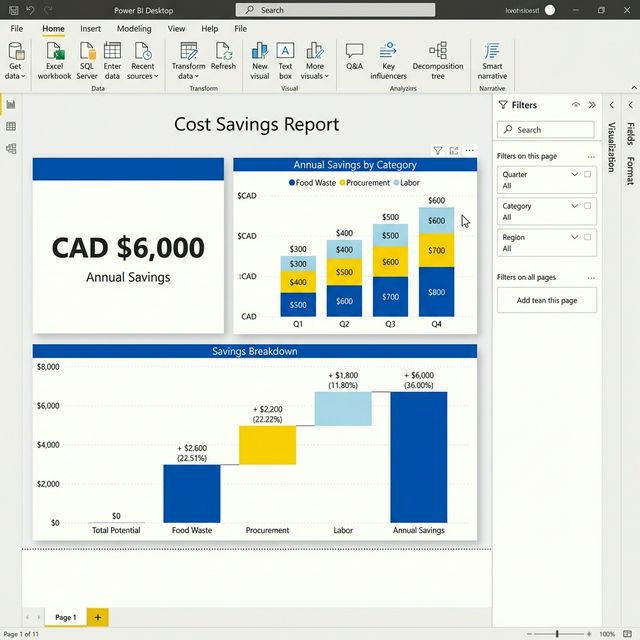
Task: Toggle checkbox on Region filter card
Action: click(x=587, y=237)
